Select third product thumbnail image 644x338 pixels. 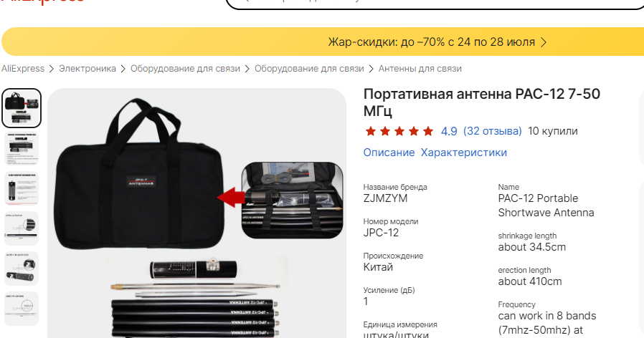(22, 188)
